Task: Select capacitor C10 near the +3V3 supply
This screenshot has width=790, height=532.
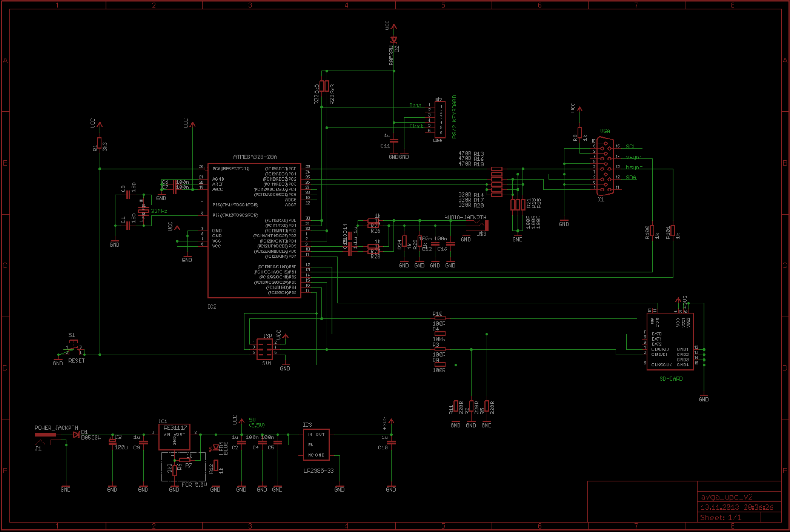Action: coord(392,442)
